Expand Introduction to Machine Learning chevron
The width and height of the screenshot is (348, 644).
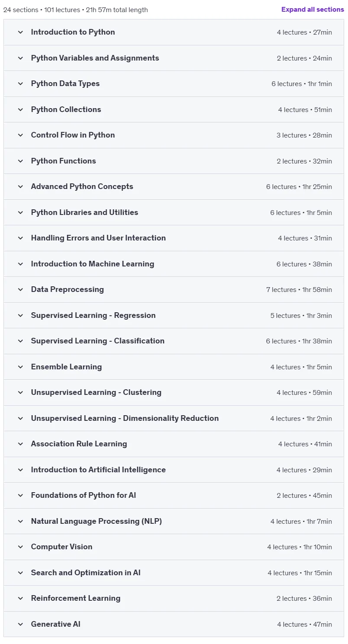click(x=20, y=264)
